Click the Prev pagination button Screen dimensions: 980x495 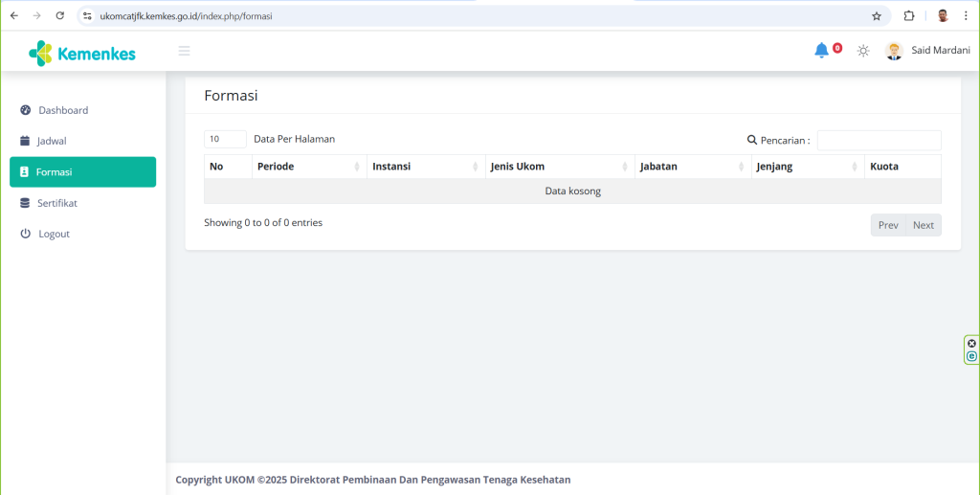pyautogui.click(x=888, y=225)
